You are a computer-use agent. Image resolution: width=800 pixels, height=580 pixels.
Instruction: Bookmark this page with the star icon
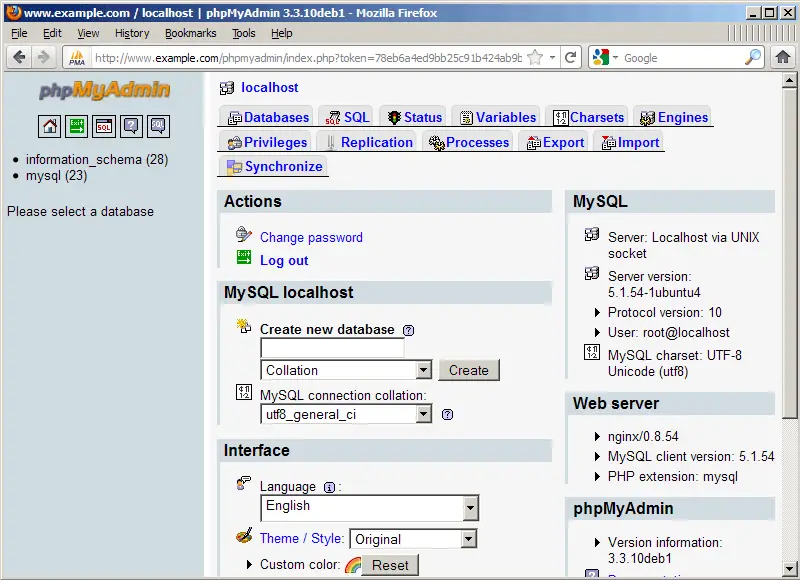pos(535,57)
